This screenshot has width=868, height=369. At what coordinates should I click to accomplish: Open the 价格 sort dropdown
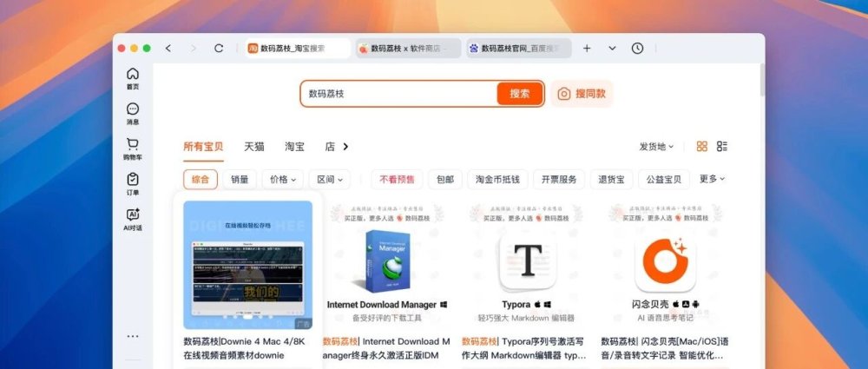[283, 180]
